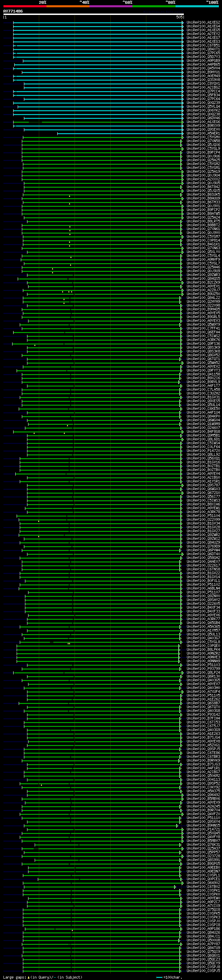Open hit UniRef100_A1XEG4
Screen dimensions: 222x980
(203, 26)
